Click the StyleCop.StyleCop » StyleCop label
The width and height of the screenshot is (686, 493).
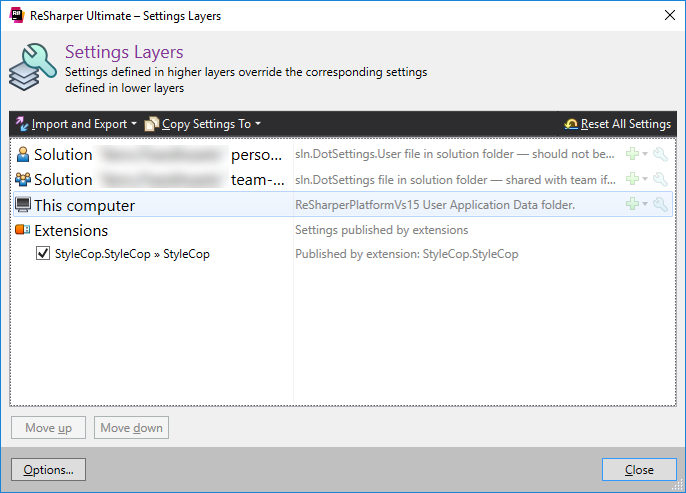click(x=132, y=254)
